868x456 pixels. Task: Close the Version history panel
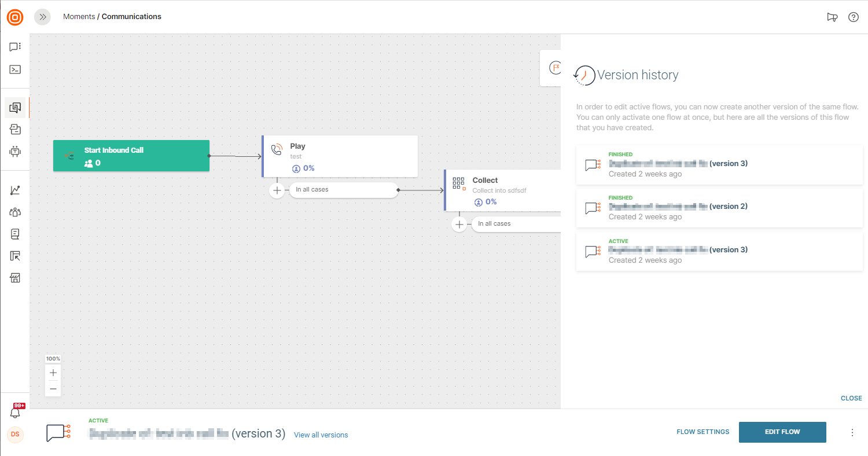(851, 398)
